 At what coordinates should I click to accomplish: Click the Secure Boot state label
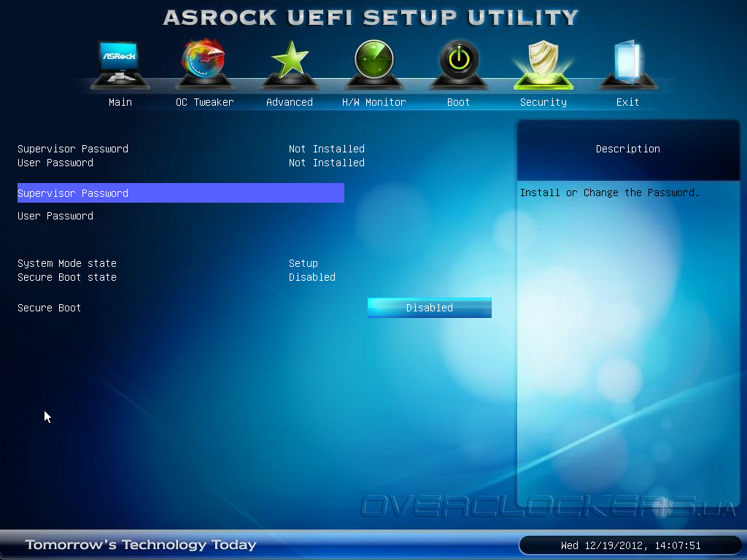[x=67, y=277]
